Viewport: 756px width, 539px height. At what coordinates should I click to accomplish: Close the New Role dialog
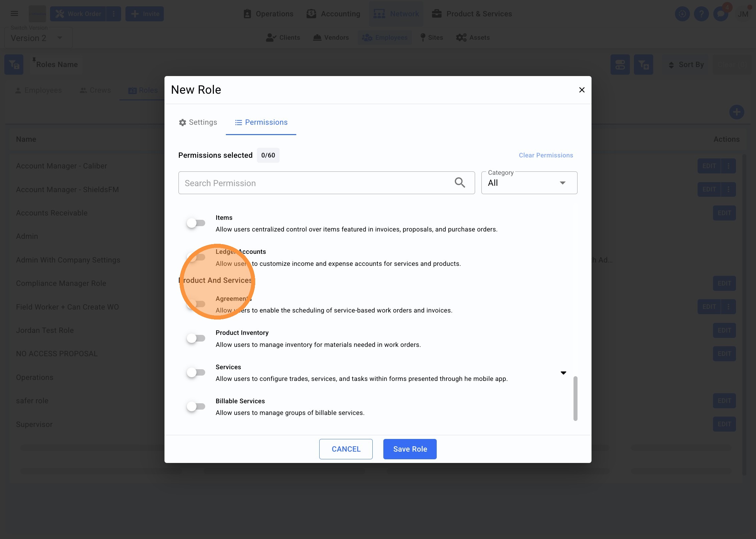(582, 90)
